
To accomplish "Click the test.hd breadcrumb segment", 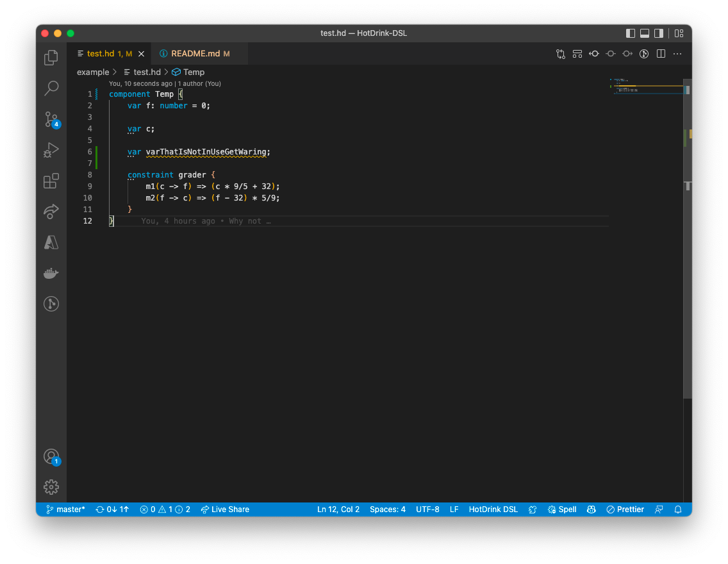I will tap(142, 72).
